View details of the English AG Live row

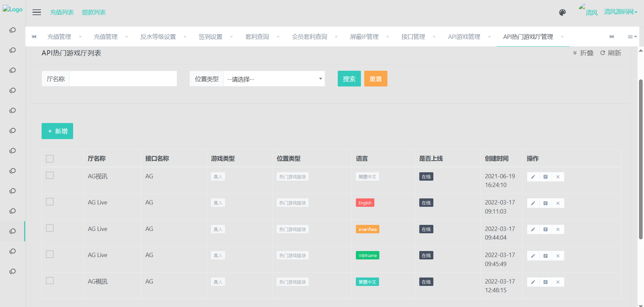tap(545, 203)
